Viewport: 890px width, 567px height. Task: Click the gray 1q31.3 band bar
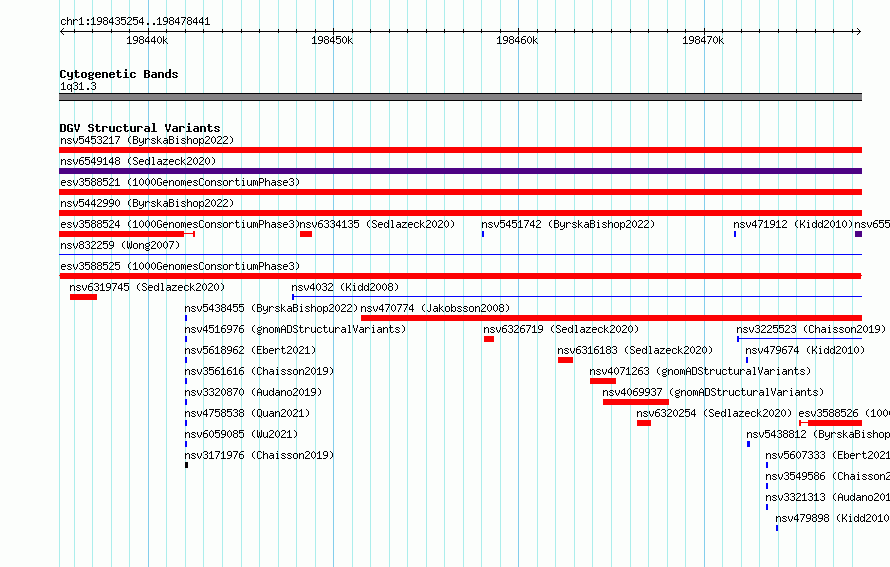click(460, 97)
